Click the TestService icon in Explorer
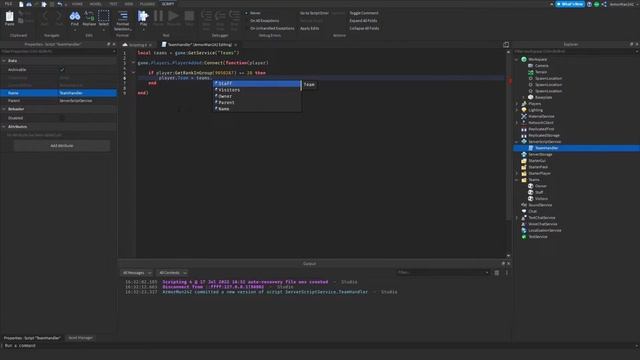 tap(524, 236)
